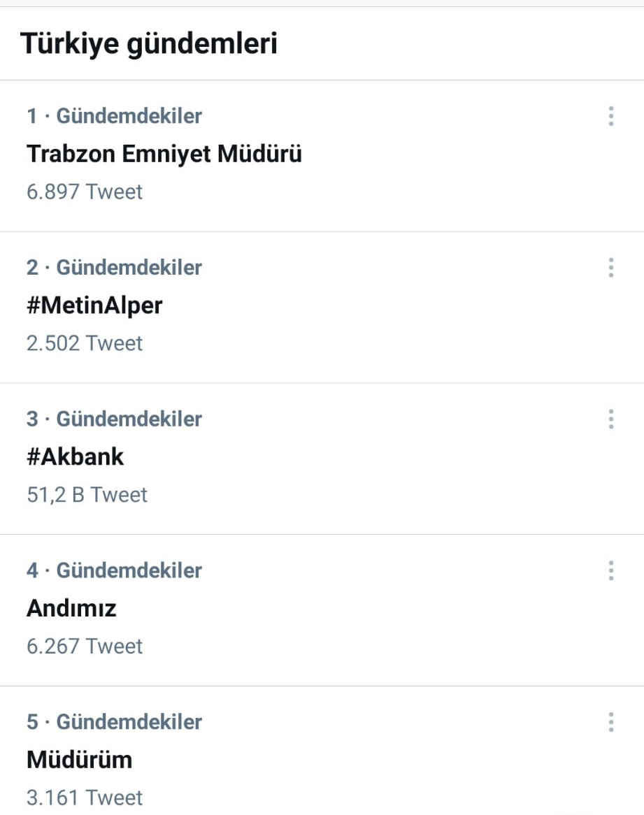Open more options for Andımız trend
The height and width of the screenshot is (815, 644).
[610, 570]
